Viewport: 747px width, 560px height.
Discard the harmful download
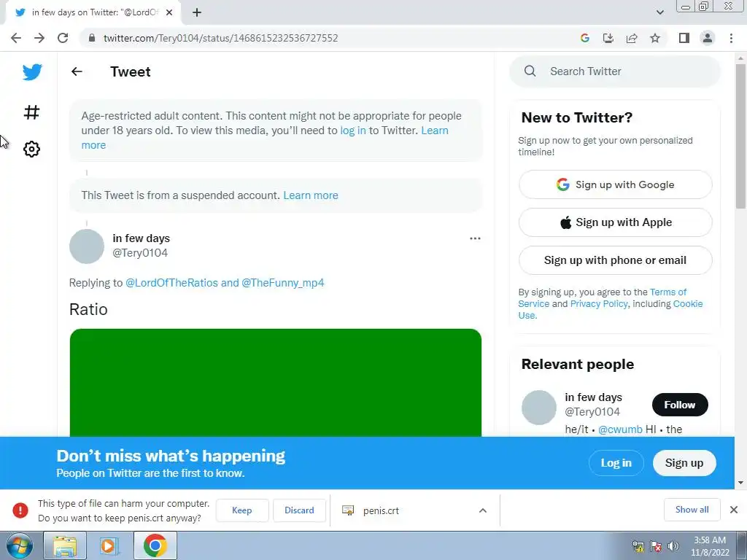point(299,510)
